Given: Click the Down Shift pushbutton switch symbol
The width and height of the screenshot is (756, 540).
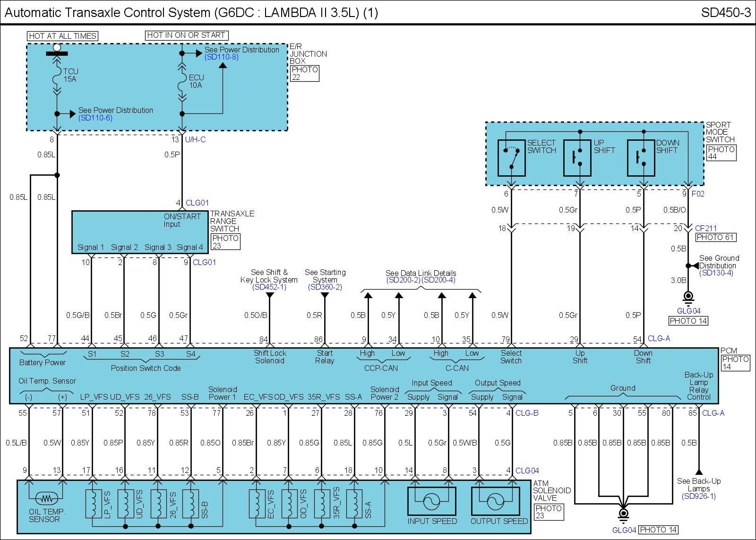Looking at the screenshot, I should tap(641, 158).
